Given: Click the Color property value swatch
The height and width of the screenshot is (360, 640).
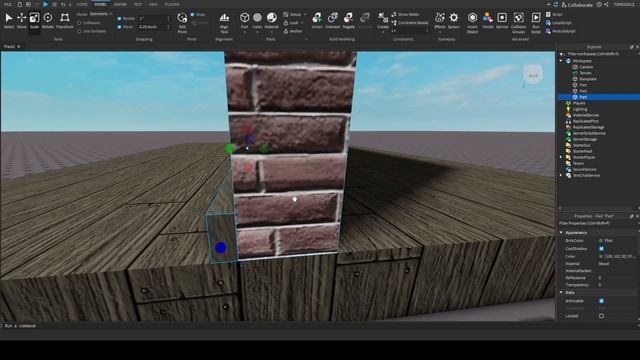Looking at the screenshot, I should point(600,256).
